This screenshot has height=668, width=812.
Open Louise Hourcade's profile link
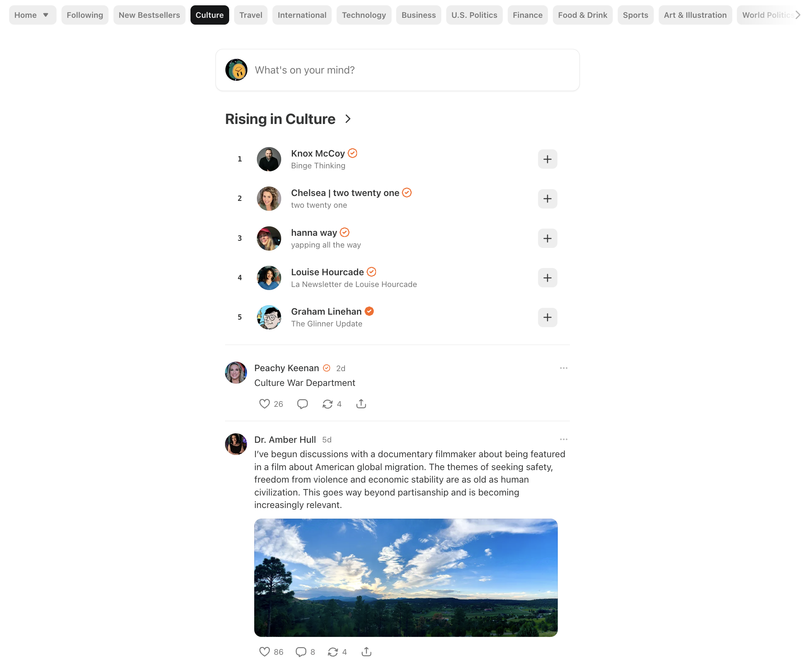[327, 272]
